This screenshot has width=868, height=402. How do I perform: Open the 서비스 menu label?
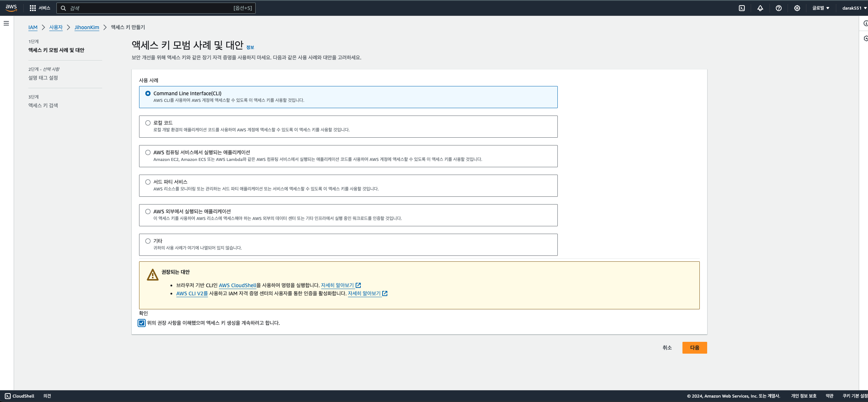[x=44, y=8]
